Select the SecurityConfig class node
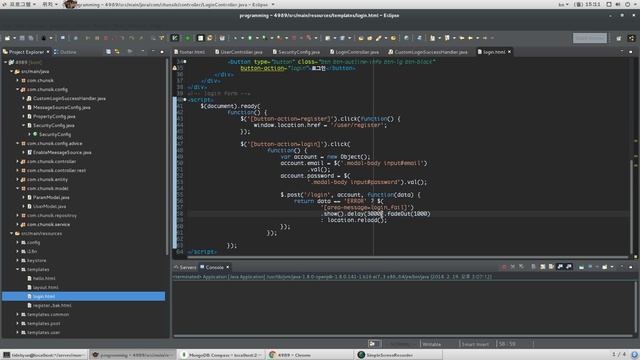Screen dimensions: 640x360 pos(55,134)
